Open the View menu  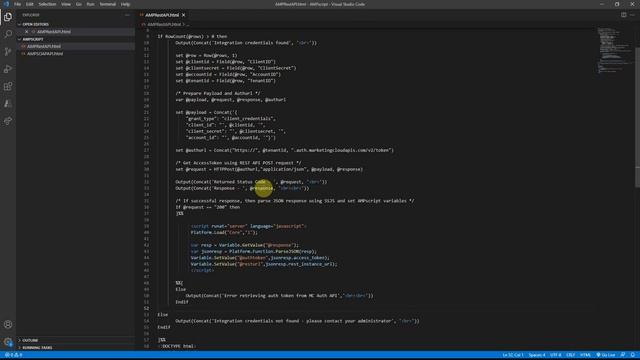tap(66, 4)
